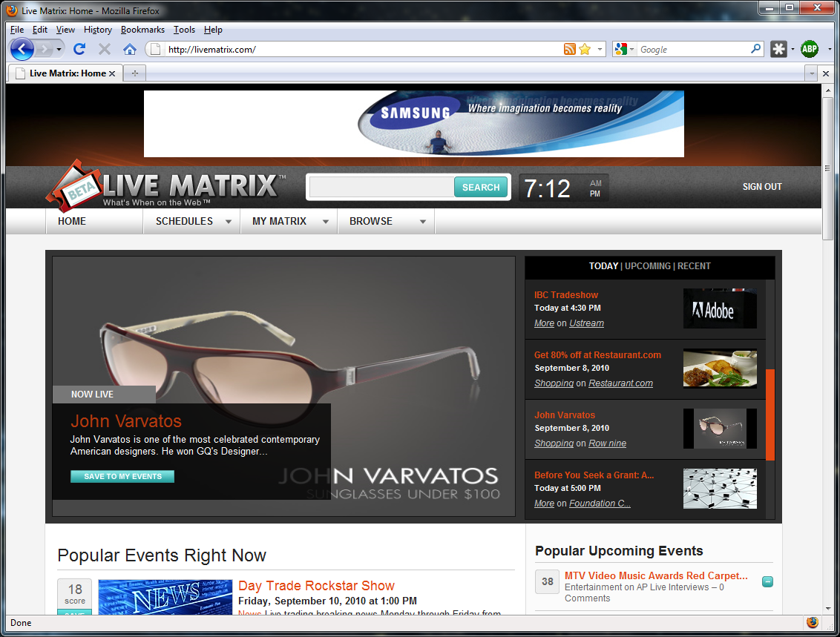Click SIGN OUT link
The height and width of the screenshot is (637, 840).
[x=762, y=187]
